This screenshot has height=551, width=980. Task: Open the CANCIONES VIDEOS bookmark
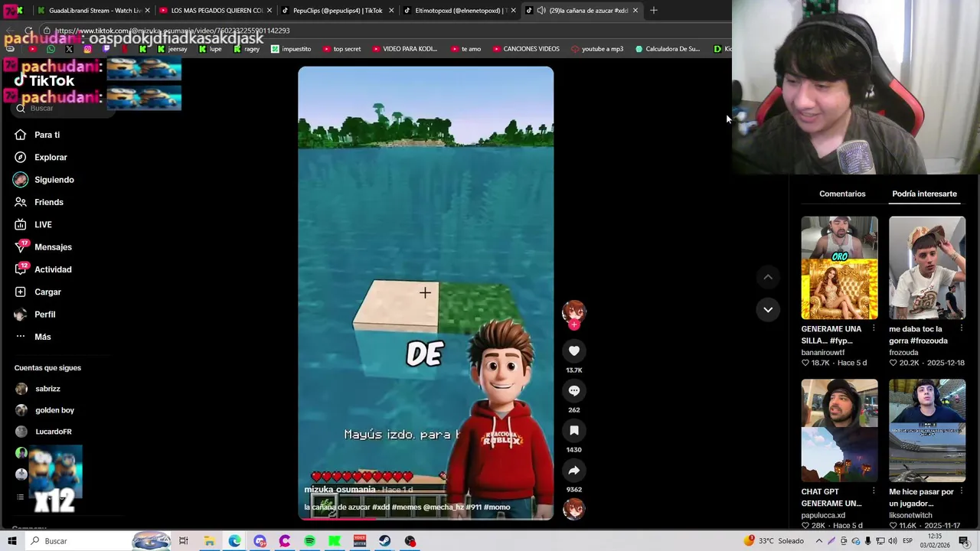526,49
